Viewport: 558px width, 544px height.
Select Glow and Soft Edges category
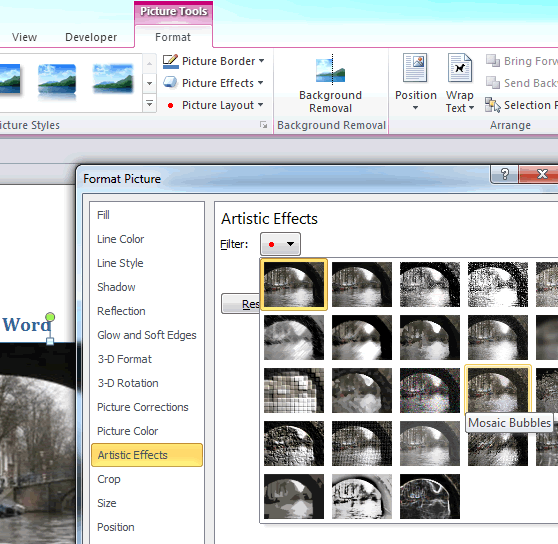point(147,335)
